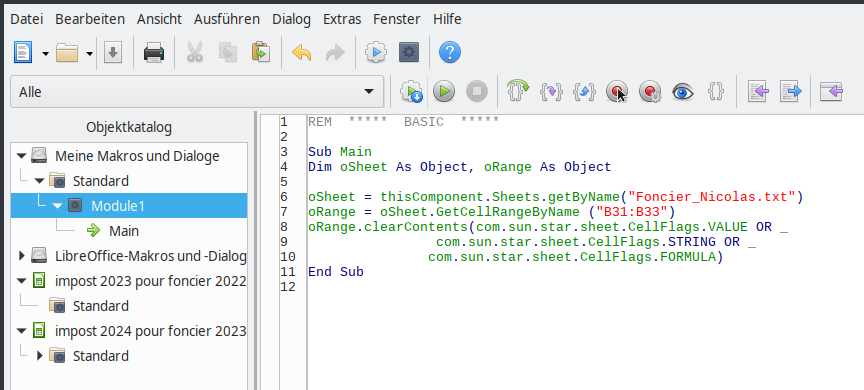The height and width of the screenshot is (390, 864).
Task: Create a new document via toolbar icon
Action: [x=23, y=53]
